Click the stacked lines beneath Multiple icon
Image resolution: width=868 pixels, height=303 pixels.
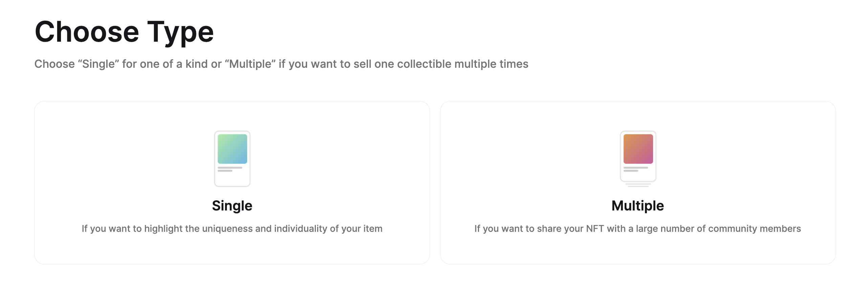[x=638, y=185]
